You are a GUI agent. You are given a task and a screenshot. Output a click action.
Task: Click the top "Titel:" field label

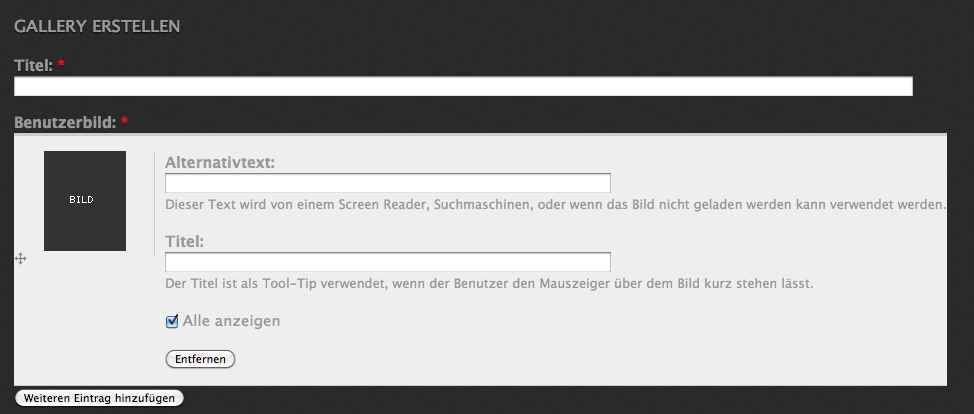(x=33, y=65)
